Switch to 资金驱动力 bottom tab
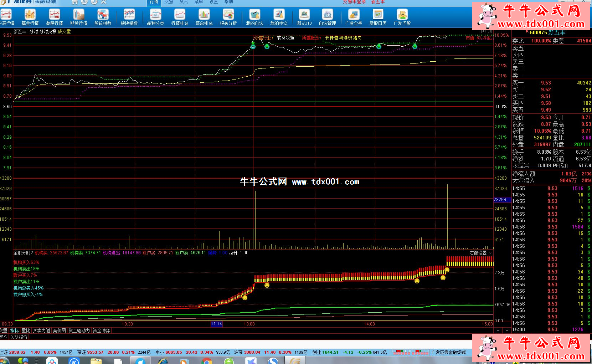592x364 pixels. click(79, 330)
